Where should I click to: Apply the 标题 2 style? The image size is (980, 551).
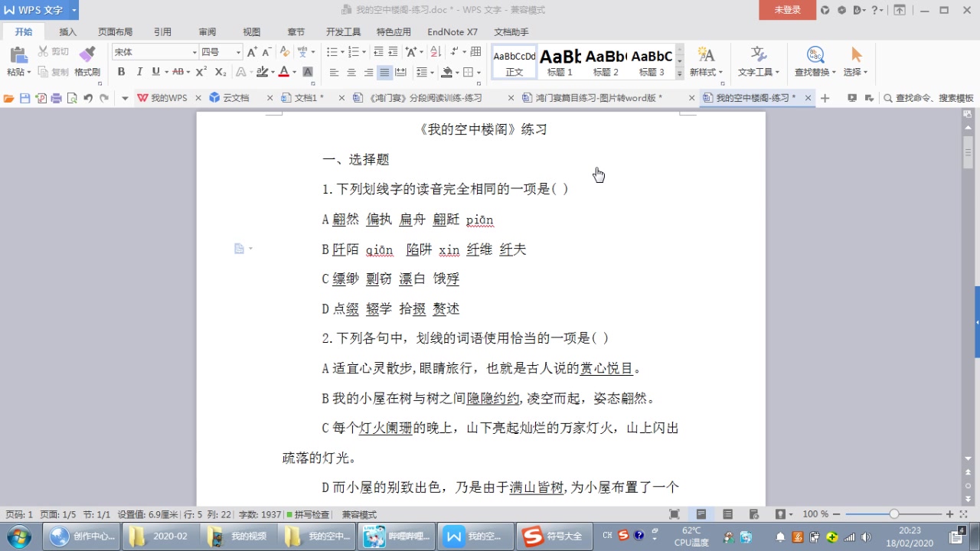[606, 61]
